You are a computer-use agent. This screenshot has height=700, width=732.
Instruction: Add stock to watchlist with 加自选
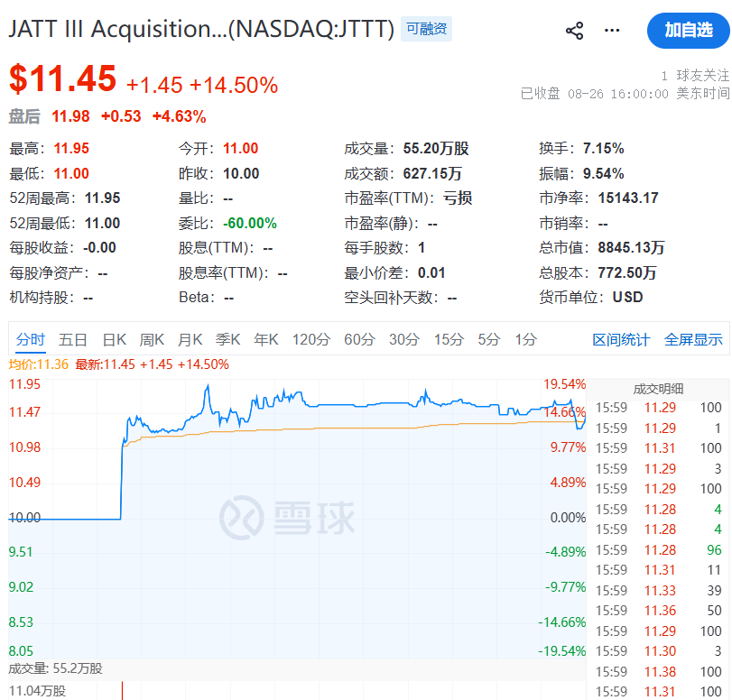(x=688, y=31)
